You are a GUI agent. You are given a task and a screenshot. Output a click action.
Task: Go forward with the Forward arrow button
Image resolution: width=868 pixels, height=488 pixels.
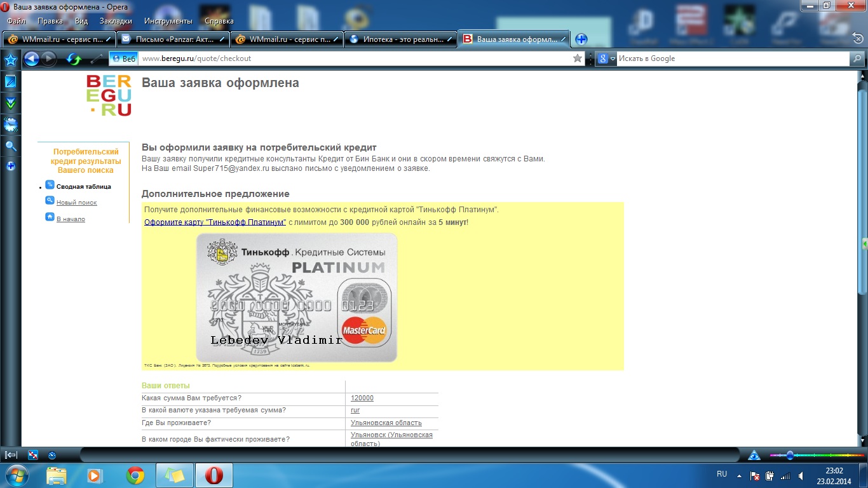pos(49,59)
